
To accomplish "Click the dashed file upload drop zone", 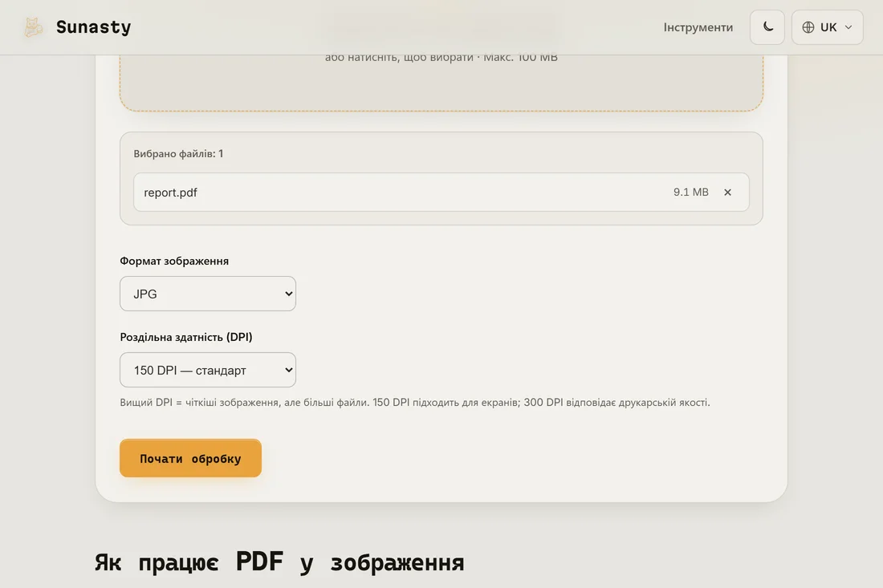I will [x=441, y=82].
